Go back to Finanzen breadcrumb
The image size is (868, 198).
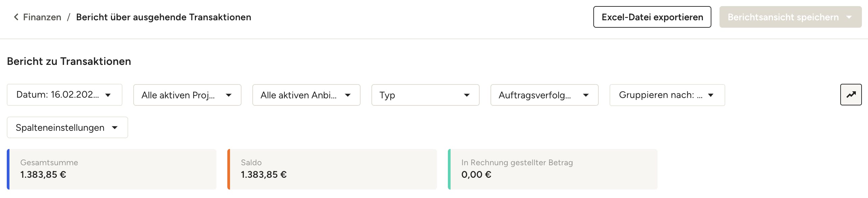(x=42, y=17)
